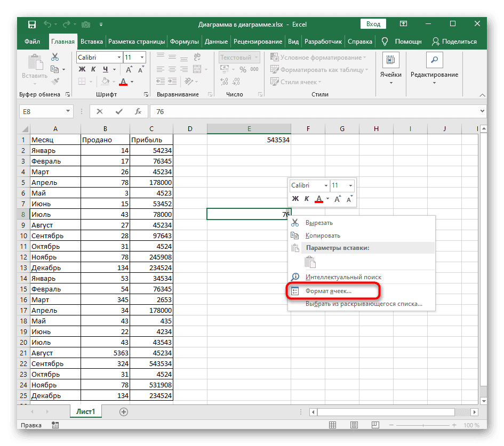Image resolution: width=504 pixels, height=446 pixels.
Task: Select the Лист1 sheet tab
Action: coord(85,411)
